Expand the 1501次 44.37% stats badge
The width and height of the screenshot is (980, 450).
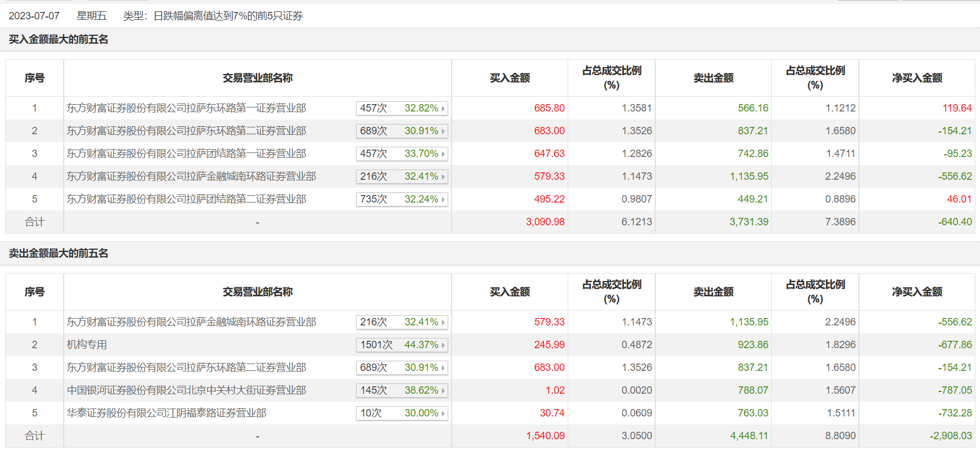pyautogui.click(x=402, y=345)
